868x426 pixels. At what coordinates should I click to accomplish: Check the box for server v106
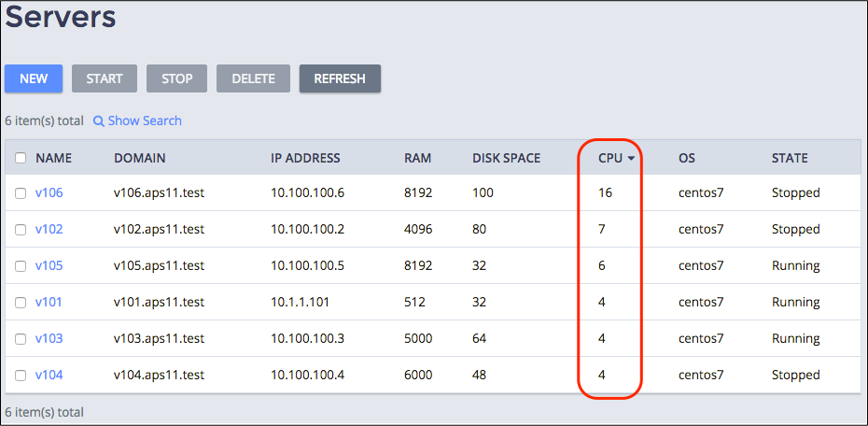(x=21, y=193)
